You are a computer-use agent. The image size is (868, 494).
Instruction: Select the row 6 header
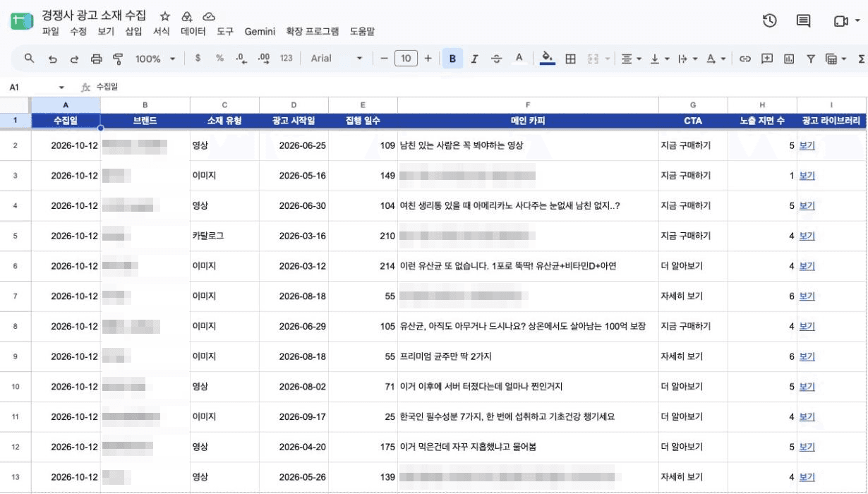[x=16, y=266]
